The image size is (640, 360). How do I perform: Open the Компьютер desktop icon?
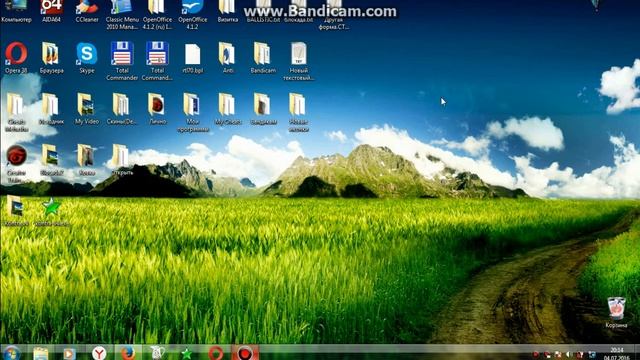[16, 11]
